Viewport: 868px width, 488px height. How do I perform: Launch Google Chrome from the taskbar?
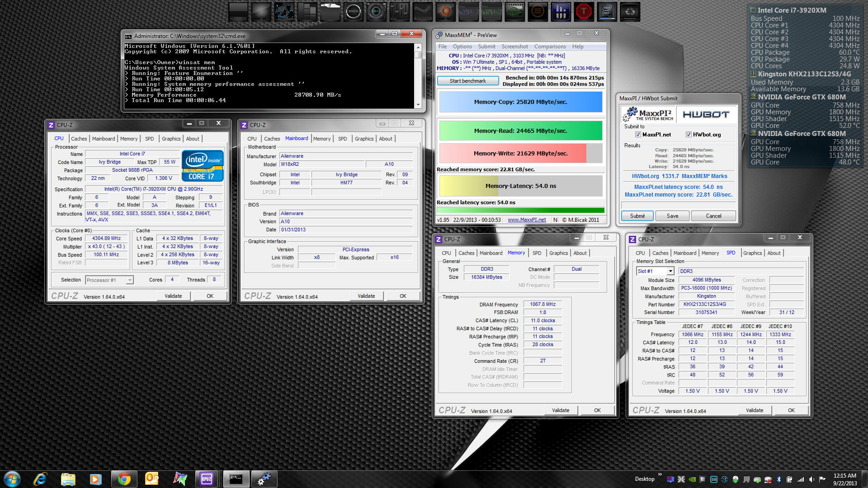point(124,479)
